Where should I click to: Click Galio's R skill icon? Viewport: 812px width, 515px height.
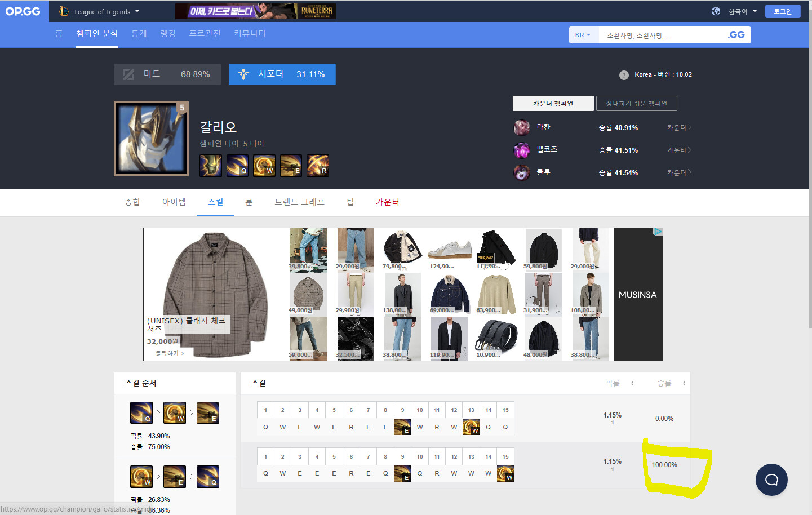(317, 166)
